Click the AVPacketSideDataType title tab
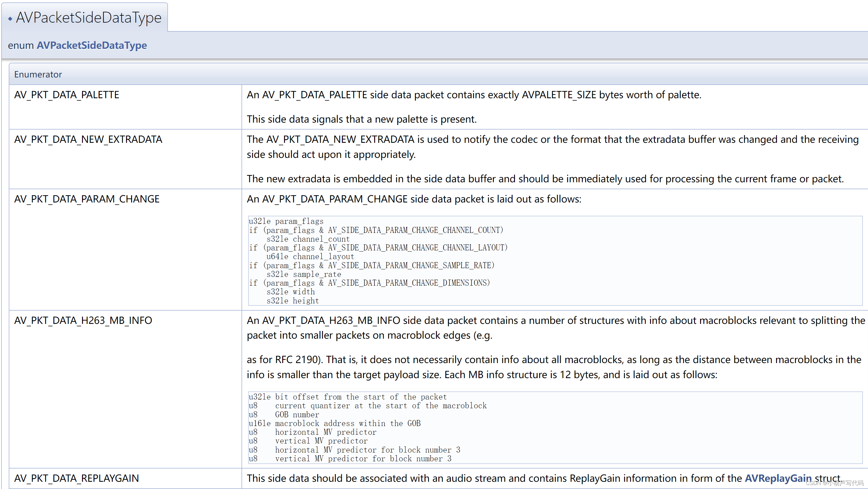 [89, 17]
